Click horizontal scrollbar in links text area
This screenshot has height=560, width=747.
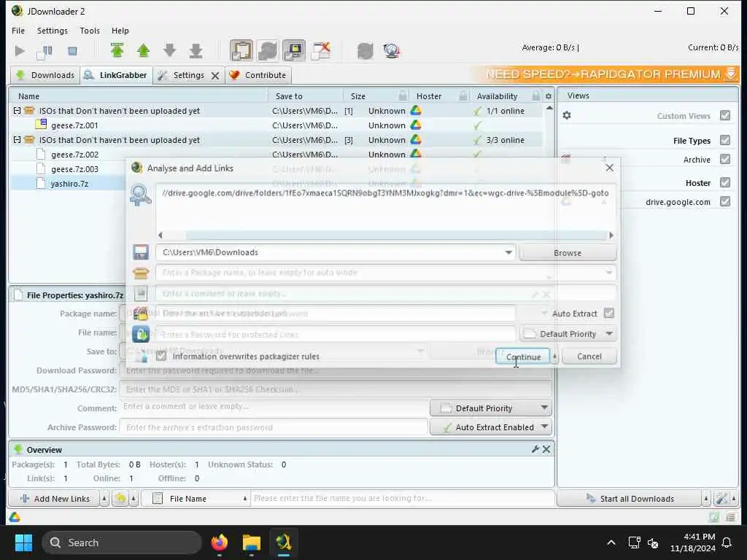click(x=396, y=236)
